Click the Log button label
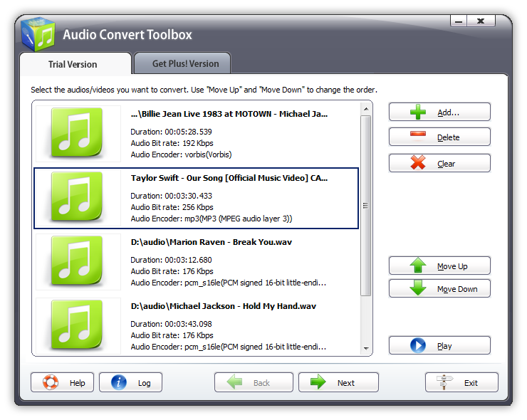 point(144,383)
